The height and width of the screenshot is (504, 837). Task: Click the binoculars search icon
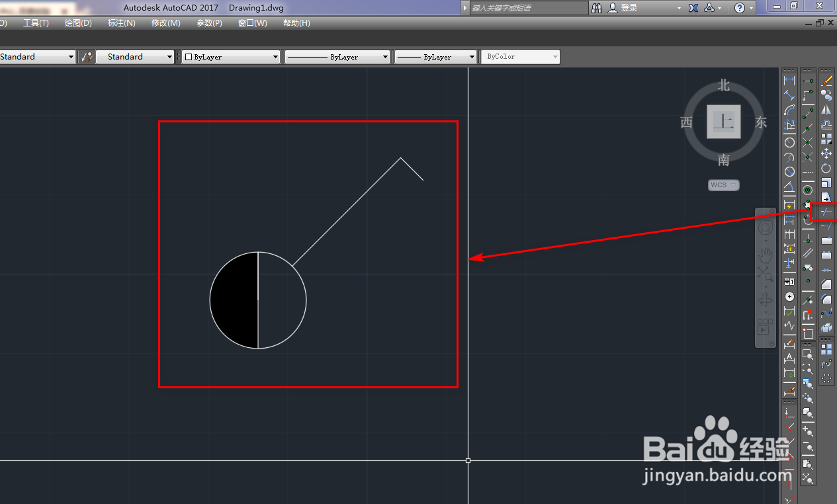click(597, 8)
